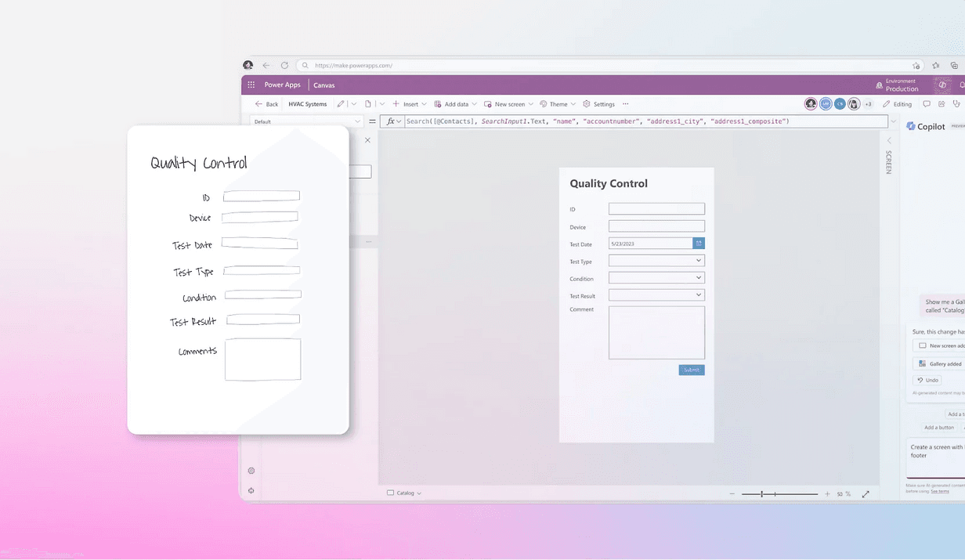This screenshot has height=560, width=965.
Task: Click the browser refresh icon
Action: tap(284, 66)
